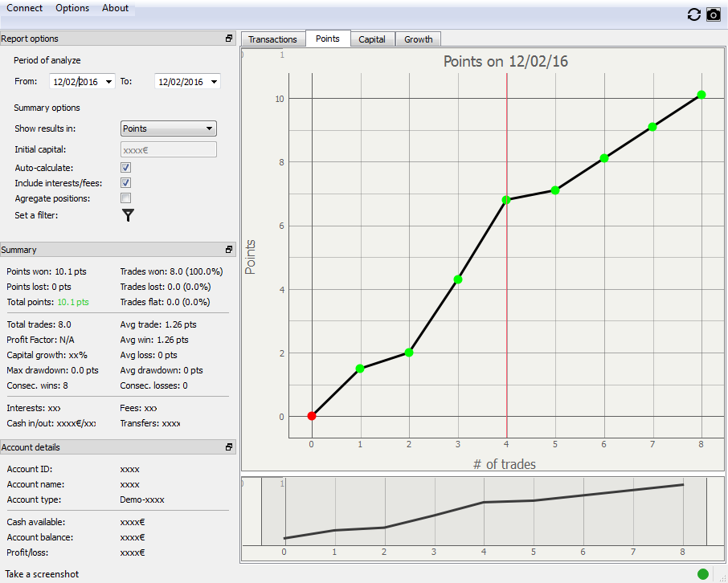Screen dimensions: 728x583
Task: Open the From date dropdown arrow
Action: (108, 82)
